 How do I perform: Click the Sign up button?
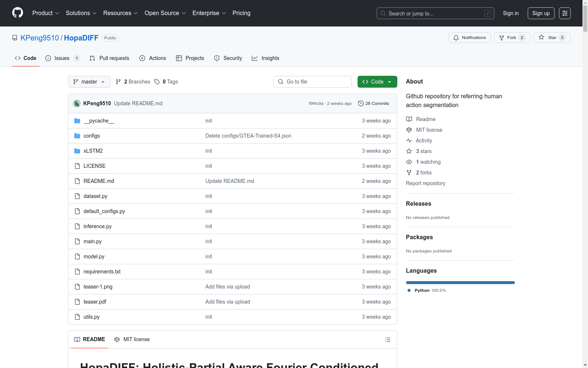click(x=541, y=13)
